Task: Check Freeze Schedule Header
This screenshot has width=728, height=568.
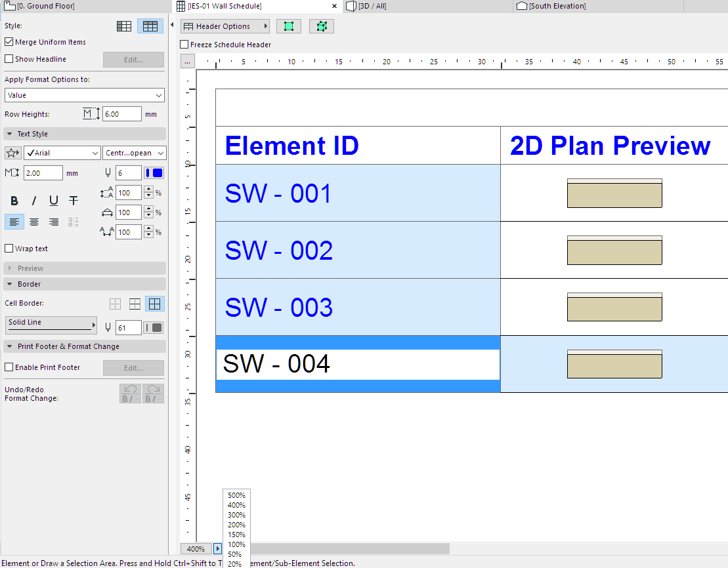Action: 184,45
